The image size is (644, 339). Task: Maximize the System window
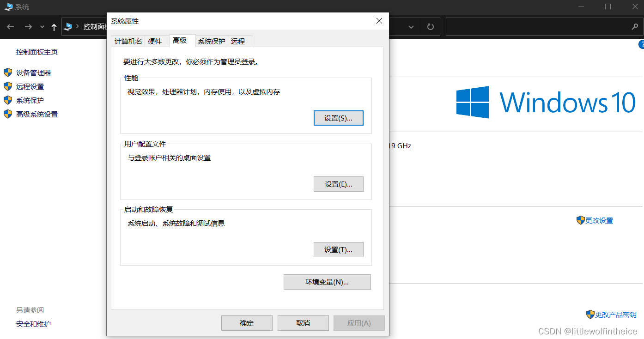[608, 6]
